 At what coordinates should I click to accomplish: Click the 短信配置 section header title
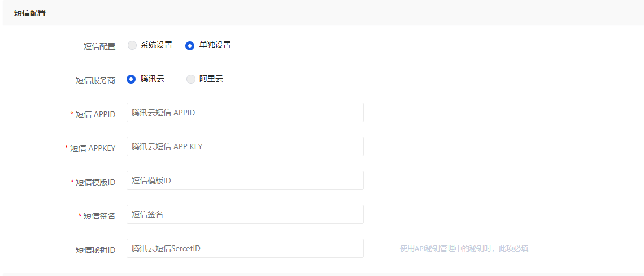point(30,13)
